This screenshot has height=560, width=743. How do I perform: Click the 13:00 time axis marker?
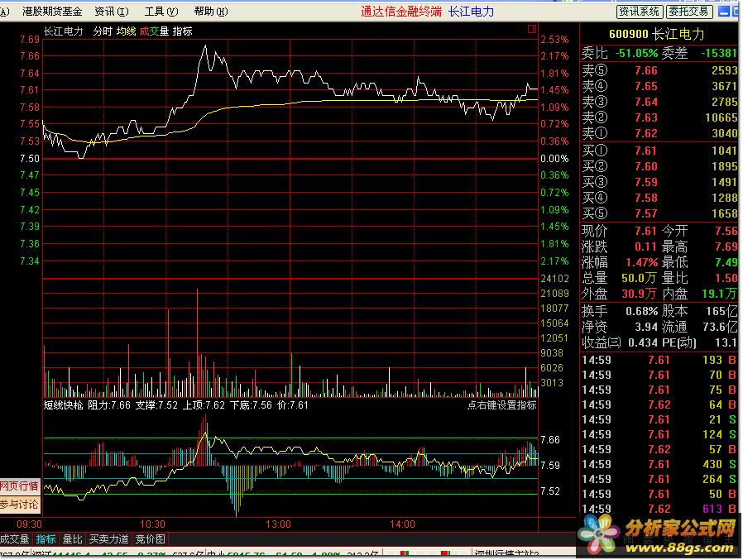(278, 524)
